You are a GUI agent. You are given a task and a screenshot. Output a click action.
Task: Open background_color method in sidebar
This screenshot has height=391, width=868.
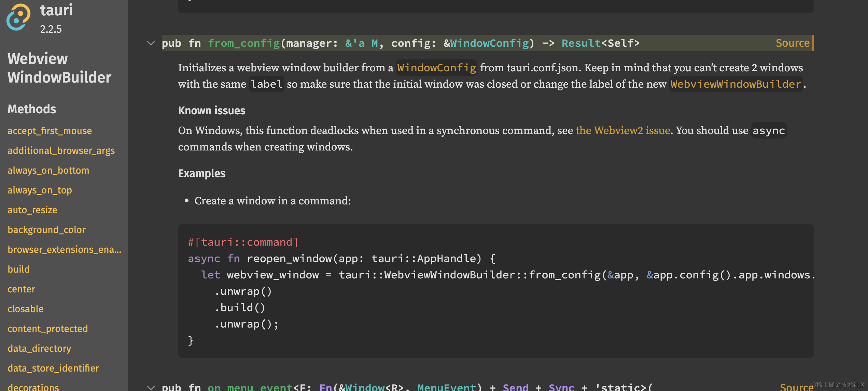(46, 230)
